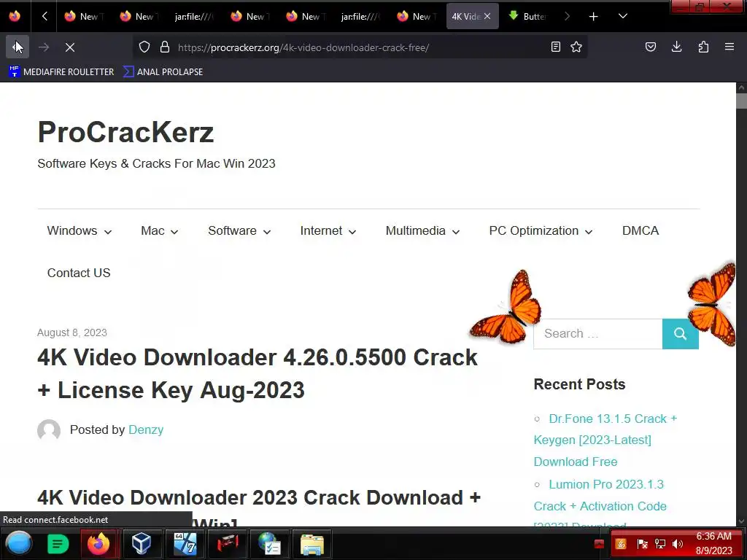Screen dimensions: 747x560
Task: Open Windows Explorer from the taskbar
Action: [x=312, y=543]
